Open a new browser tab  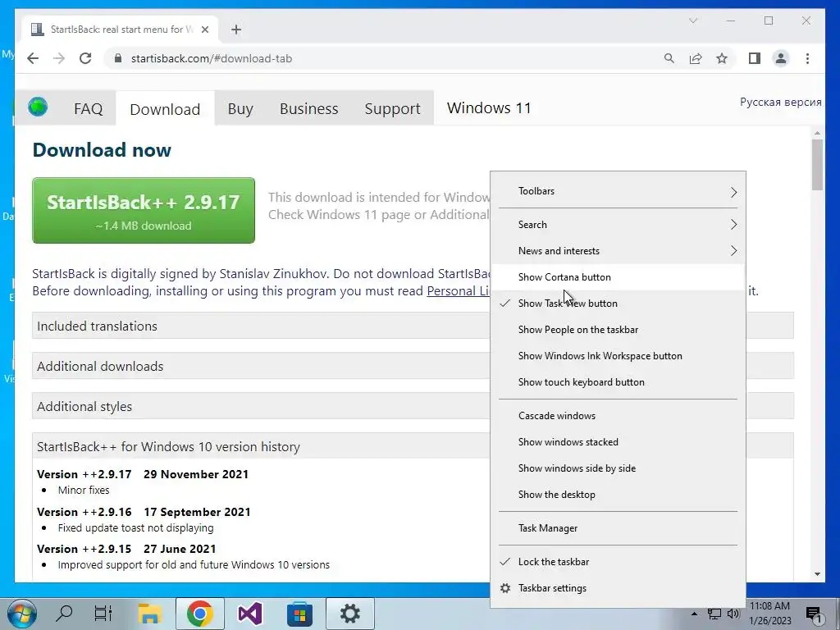click(236, 30)
